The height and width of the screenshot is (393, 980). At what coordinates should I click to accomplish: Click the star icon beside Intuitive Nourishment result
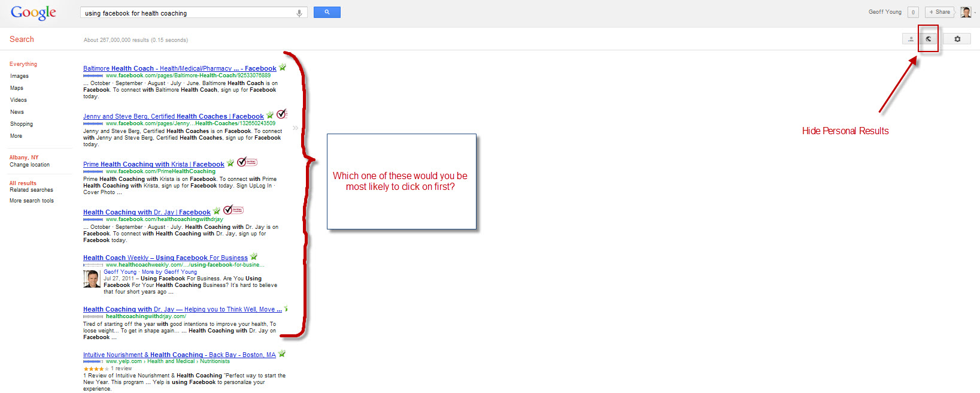[282, 353]
